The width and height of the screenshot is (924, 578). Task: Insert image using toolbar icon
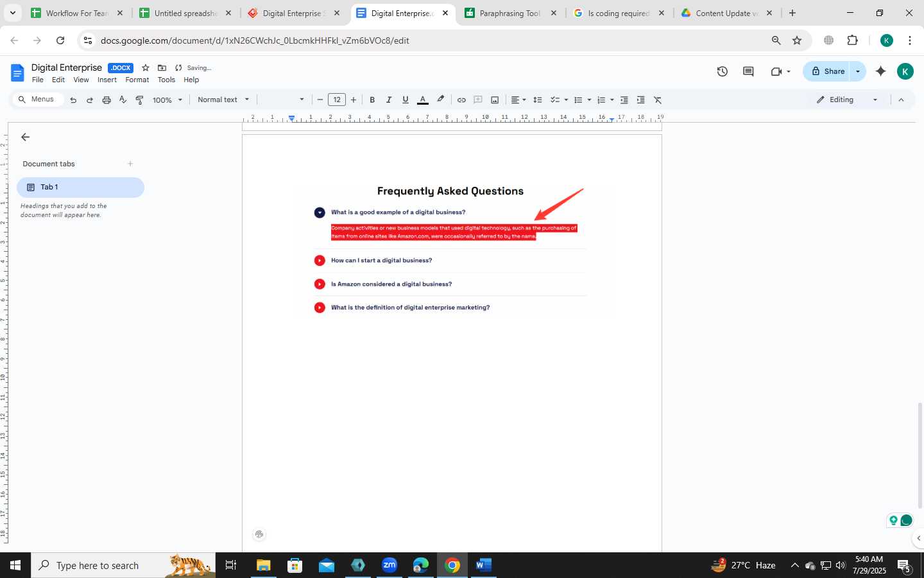(495, 100)
